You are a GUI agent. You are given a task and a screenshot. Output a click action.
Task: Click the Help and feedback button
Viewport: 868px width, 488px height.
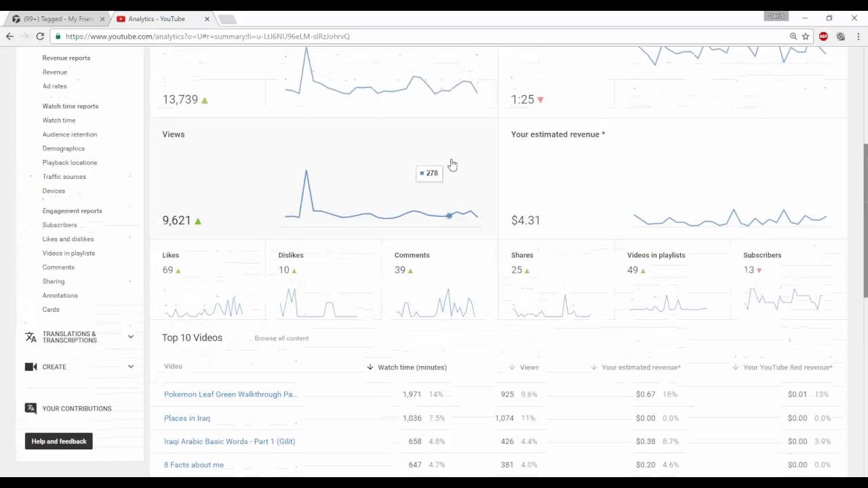point(59,441)
